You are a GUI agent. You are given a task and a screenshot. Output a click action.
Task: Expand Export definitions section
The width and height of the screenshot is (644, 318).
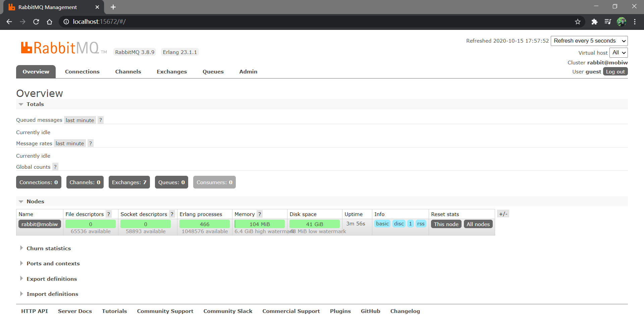[48, 279]
